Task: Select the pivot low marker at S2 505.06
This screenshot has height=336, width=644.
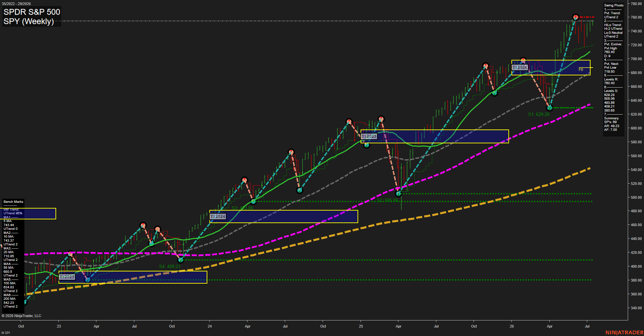Action: click(398, 194)
